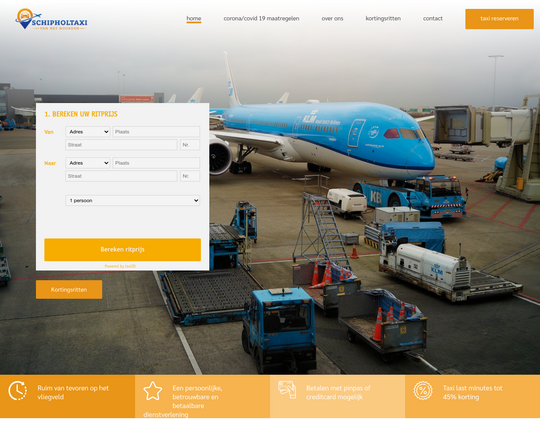Focus the Naar Straat input field

click(121, 176)
